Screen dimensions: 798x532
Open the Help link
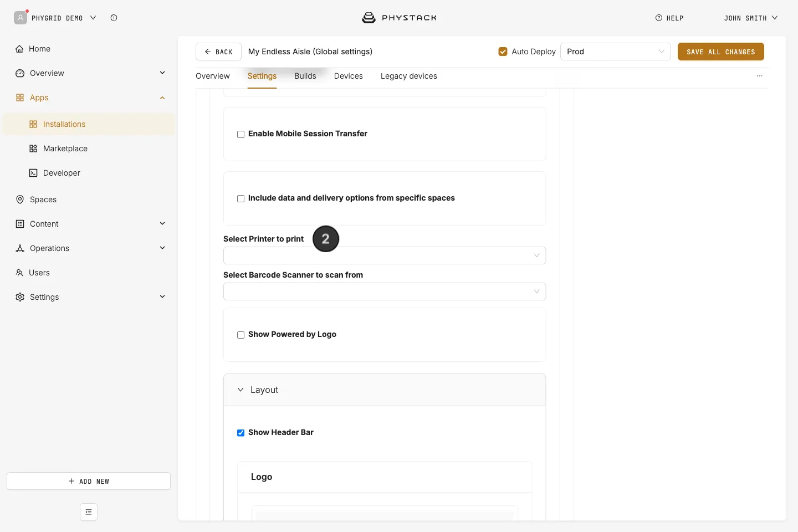(669, 18)
